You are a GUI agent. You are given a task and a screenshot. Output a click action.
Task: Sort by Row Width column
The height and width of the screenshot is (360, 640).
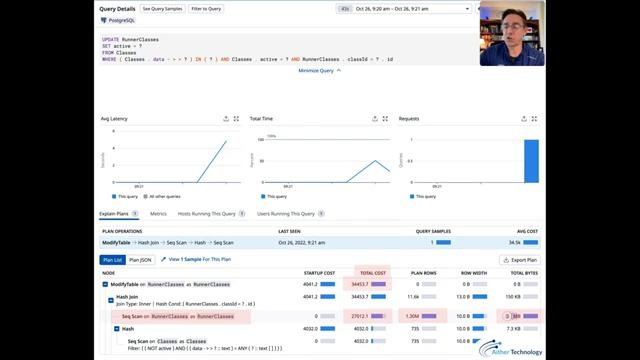coord(474,273)
